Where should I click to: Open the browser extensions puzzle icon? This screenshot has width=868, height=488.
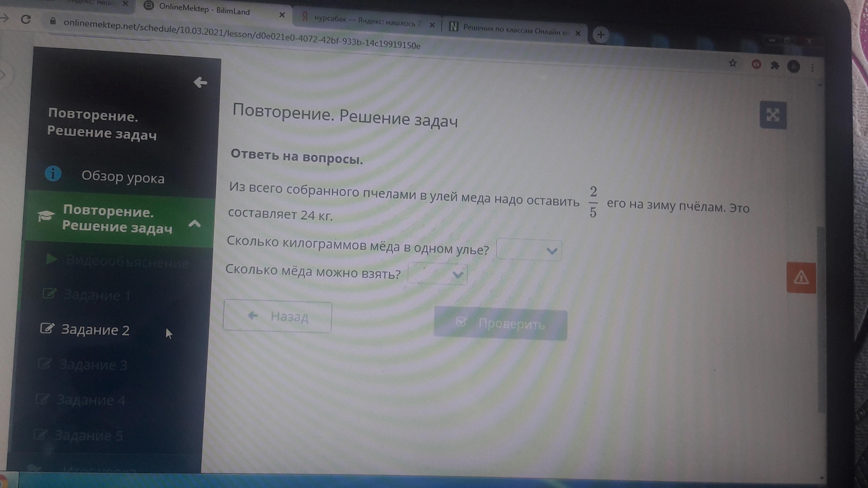pyautogui.click(x=775, y=65)
